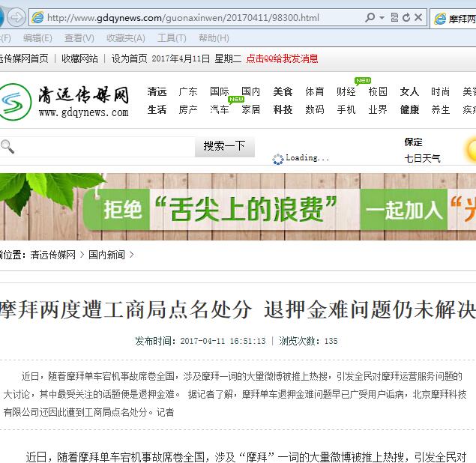
Task: Click the date text 2017年4月11日 星期二
Action: (196, 58)
